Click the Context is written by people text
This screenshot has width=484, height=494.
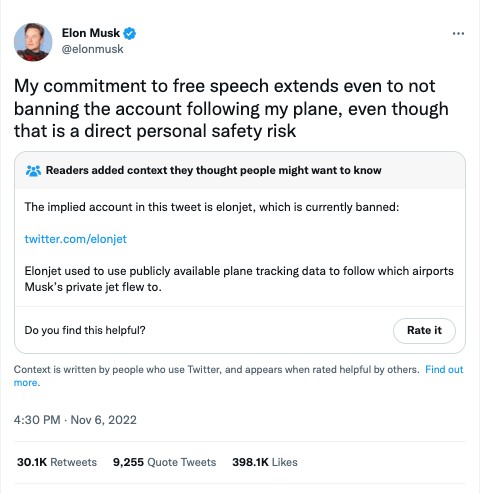pyautogui.click(x=216, y=370)
